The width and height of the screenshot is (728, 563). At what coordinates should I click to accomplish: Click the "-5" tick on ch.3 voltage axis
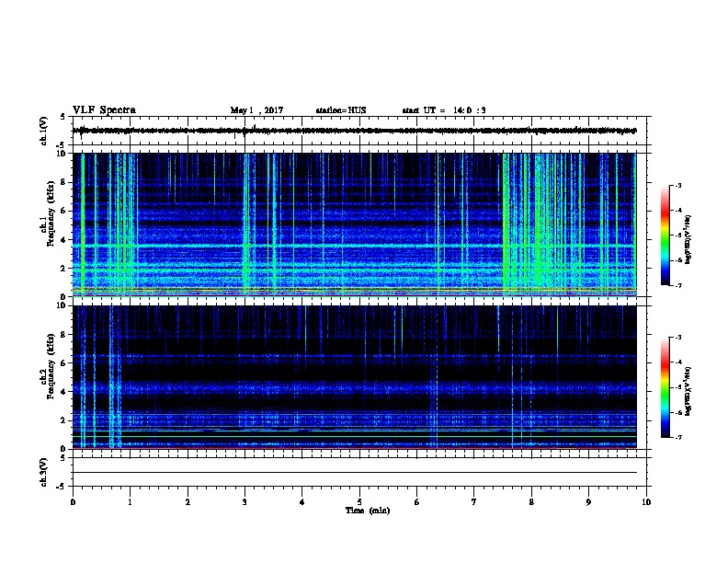pos(63,487)
